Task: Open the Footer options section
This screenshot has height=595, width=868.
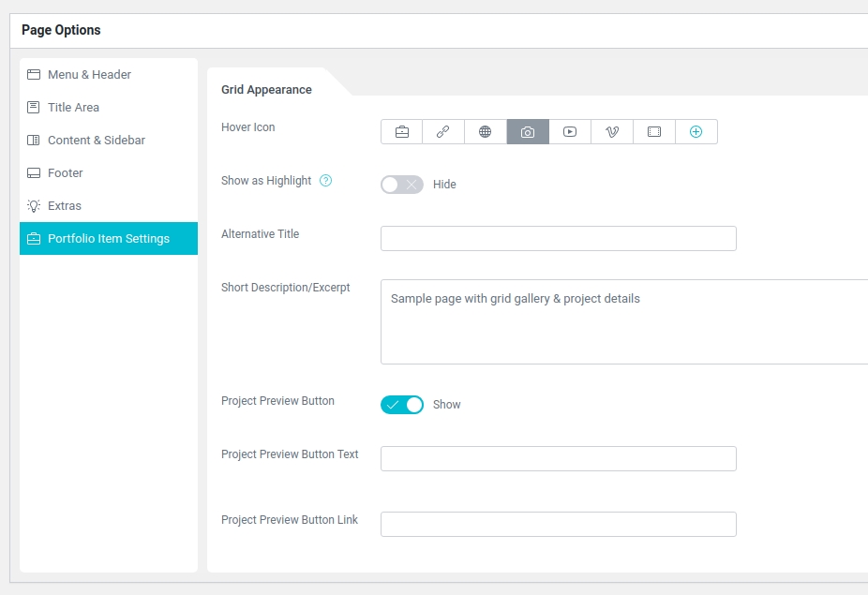Action: pos(65,173)
